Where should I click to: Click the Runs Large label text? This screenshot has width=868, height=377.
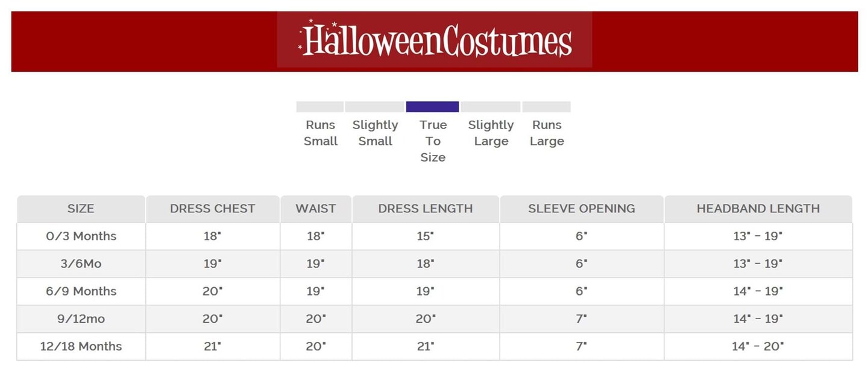(x=547, y=133)
